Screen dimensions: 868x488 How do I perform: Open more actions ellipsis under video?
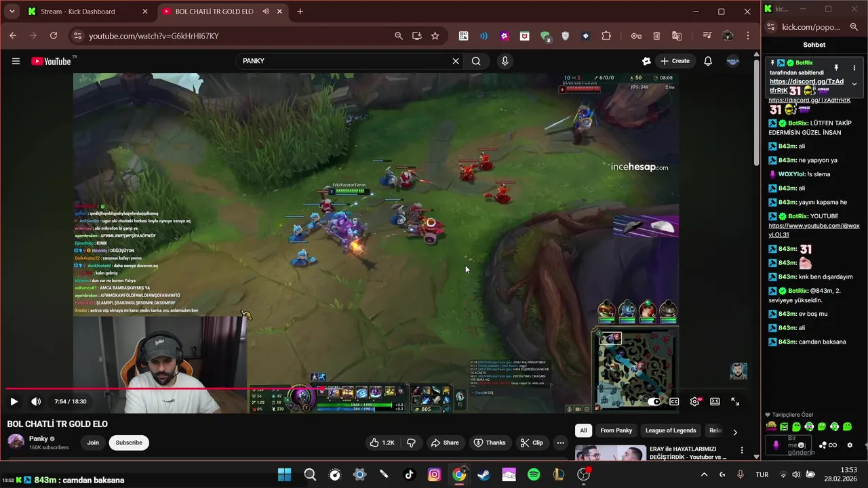pyautogui.click(x=560, y=443)
